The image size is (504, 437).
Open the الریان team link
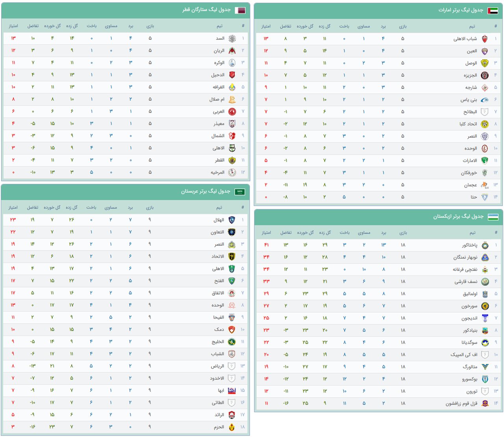[219, 51]
